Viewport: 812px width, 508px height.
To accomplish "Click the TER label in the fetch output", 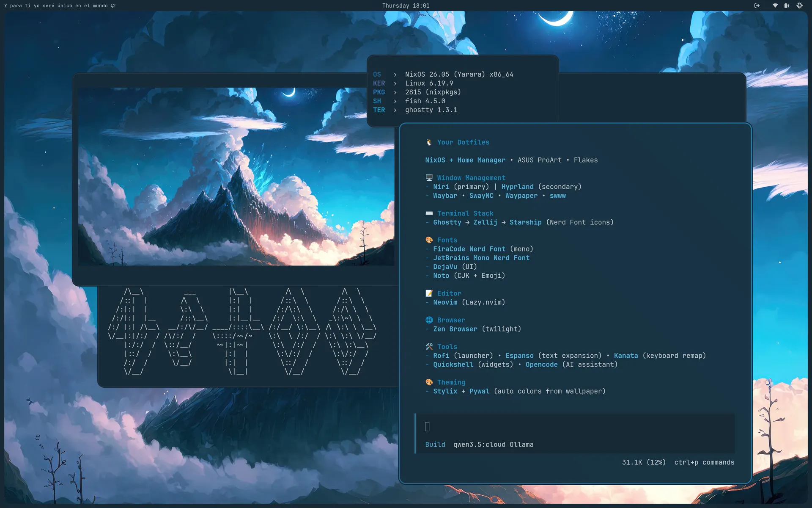I will (x=379, y=110).
